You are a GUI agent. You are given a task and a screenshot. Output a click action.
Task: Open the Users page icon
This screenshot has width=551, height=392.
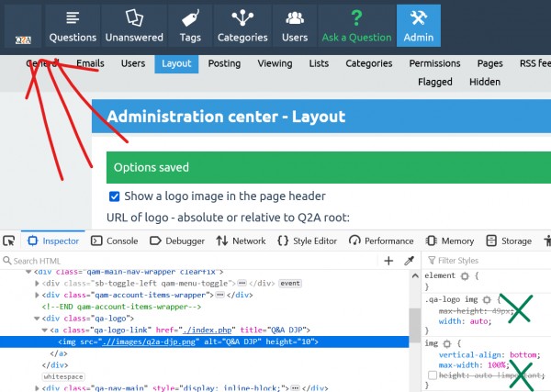[295, 17]
